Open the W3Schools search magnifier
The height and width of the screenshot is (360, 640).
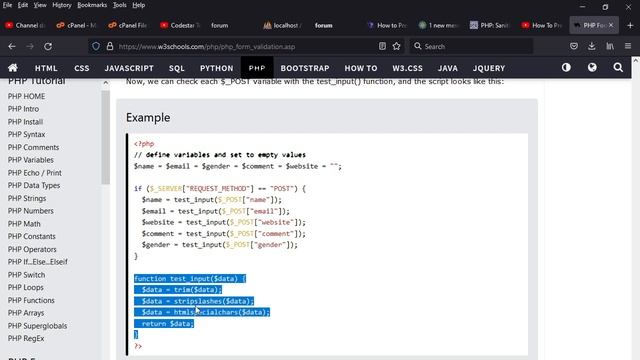click(x=618, y=67)
